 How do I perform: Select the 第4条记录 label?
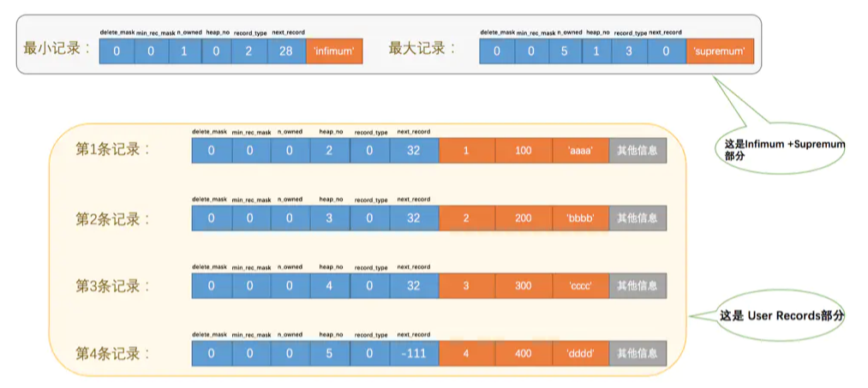point(113,353)
